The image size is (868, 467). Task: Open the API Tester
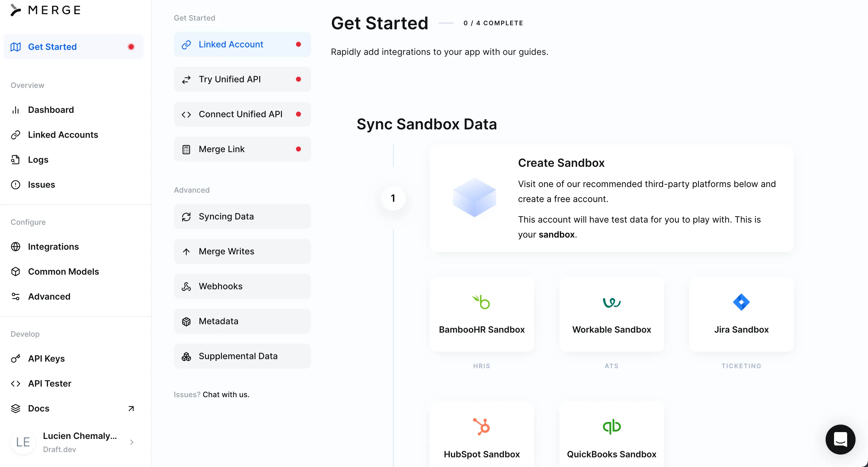click(x=50, y=384)
